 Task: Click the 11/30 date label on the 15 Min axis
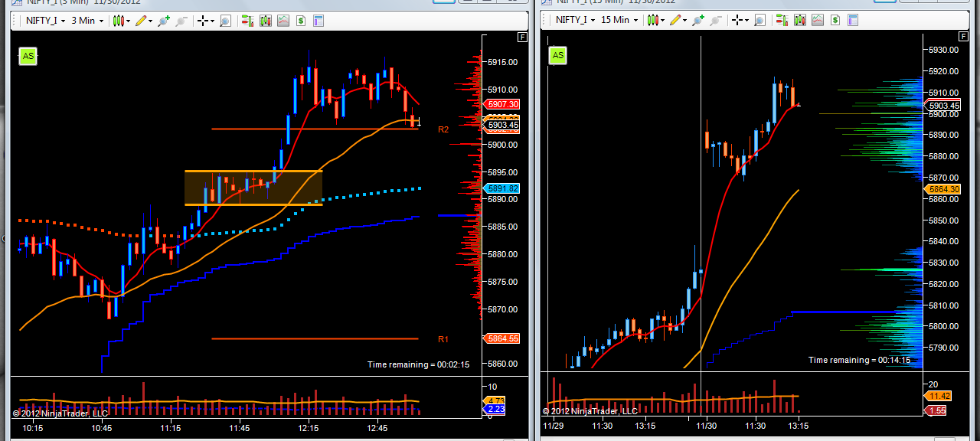[705, 426]
